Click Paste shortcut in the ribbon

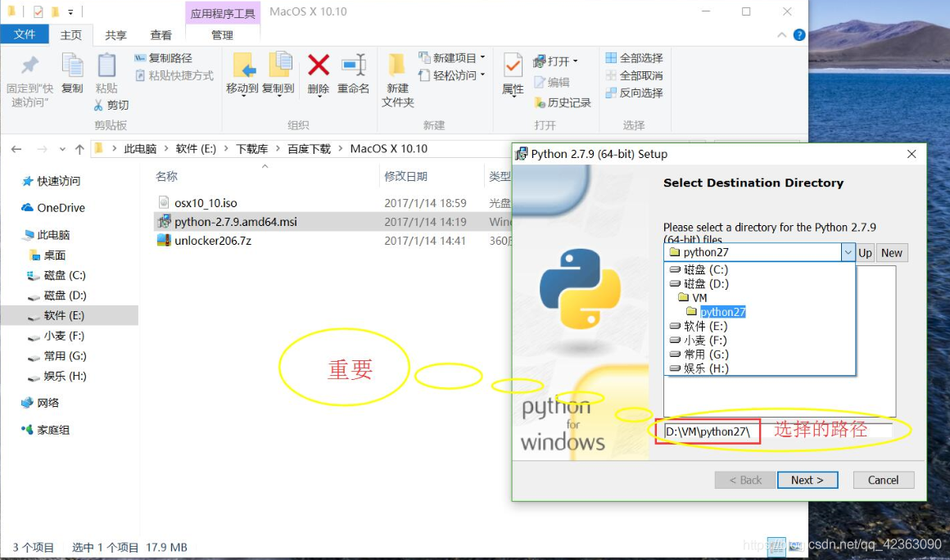point(174,75)
